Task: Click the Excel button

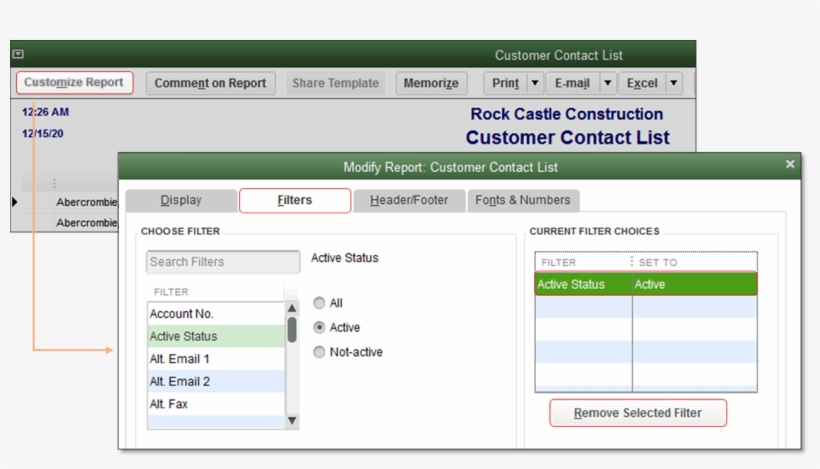Action: pyautogui.click(x=642, y=83)
